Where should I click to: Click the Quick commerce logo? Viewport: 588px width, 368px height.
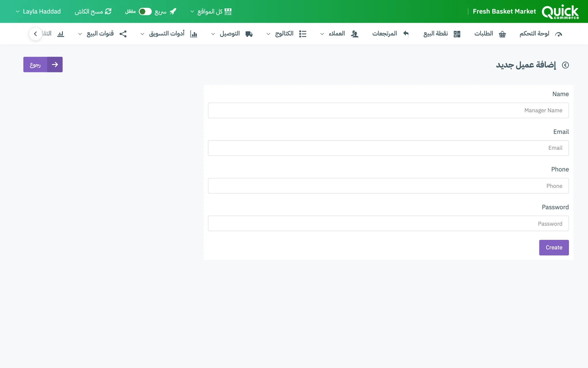click(x=560, y=12)
